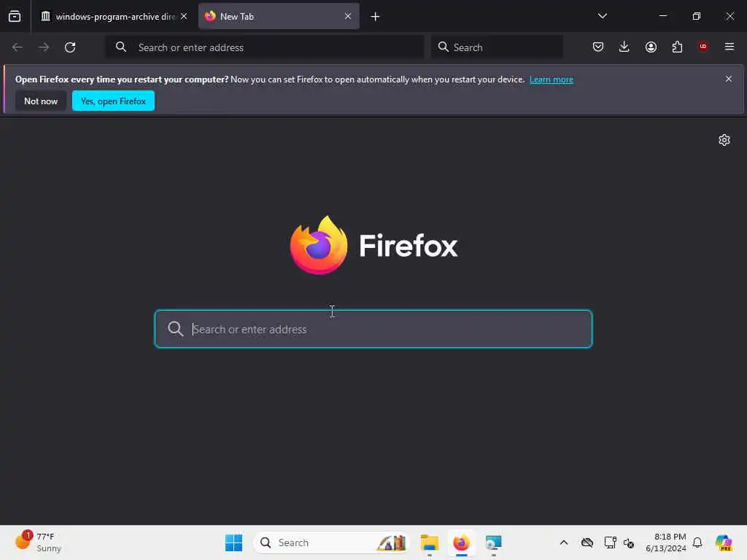Open the clock showing 8:18 PM
This screenshot has width=747, height=560.
(666, 542)
